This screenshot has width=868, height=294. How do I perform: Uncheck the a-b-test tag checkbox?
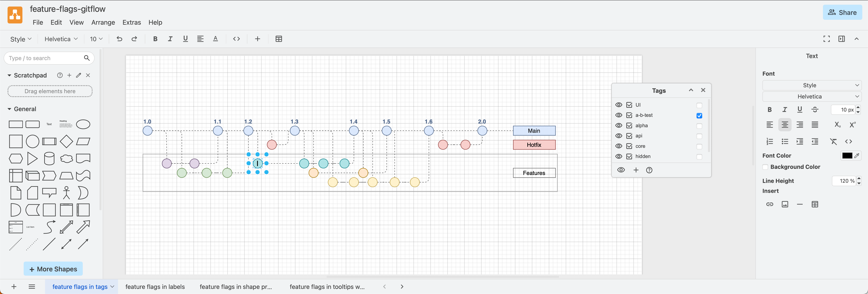700,115
